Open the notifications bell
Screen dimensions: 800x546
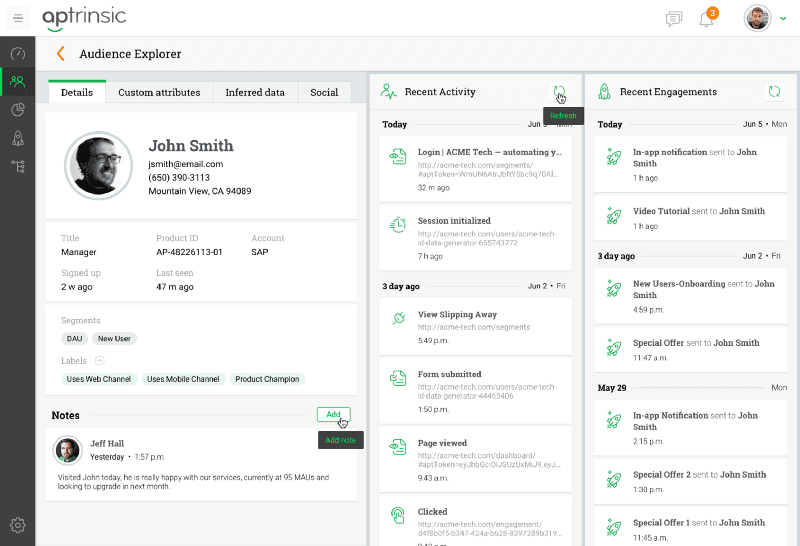707,19
